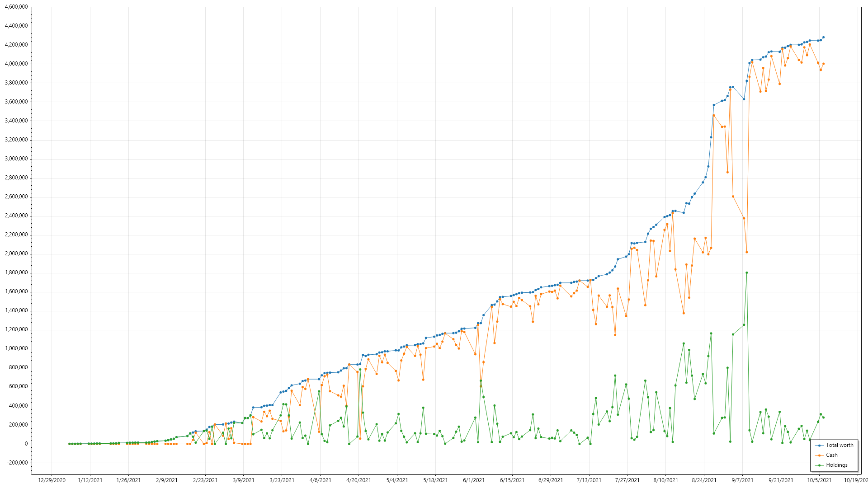
Task: Click y-axis label 800,000
Action: [18, 367]
